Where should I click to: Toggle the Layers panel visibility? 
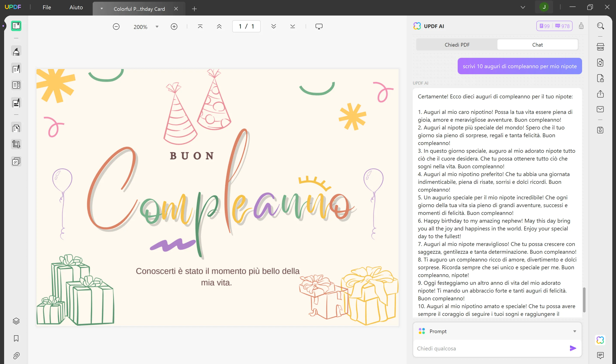16,321
